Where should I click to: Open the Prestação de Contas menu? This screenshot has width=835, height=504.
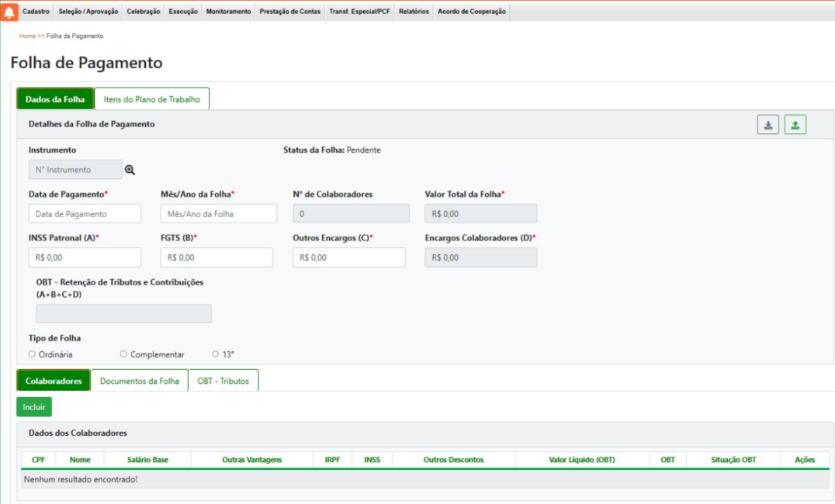pyautogui.click(x=289, y=12)
